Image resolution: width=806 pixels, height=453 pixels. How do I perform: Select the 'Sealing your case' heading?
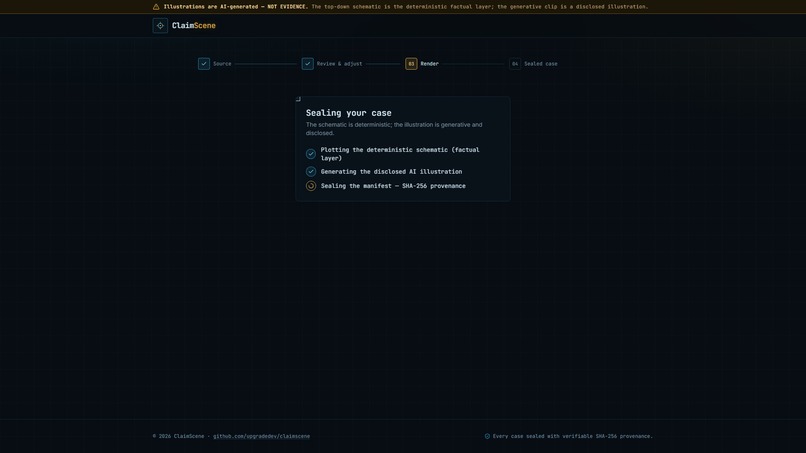click(349, 113)
